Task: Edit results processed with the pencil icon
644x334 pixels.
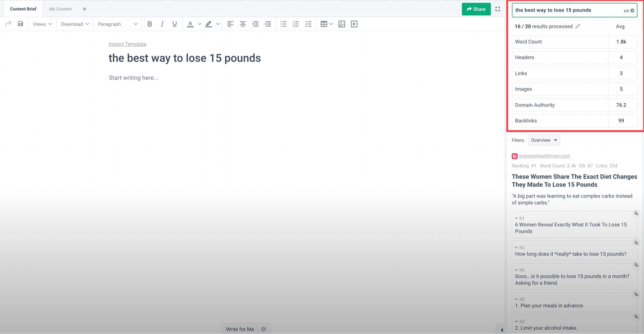Action: (x=578, y=26)
